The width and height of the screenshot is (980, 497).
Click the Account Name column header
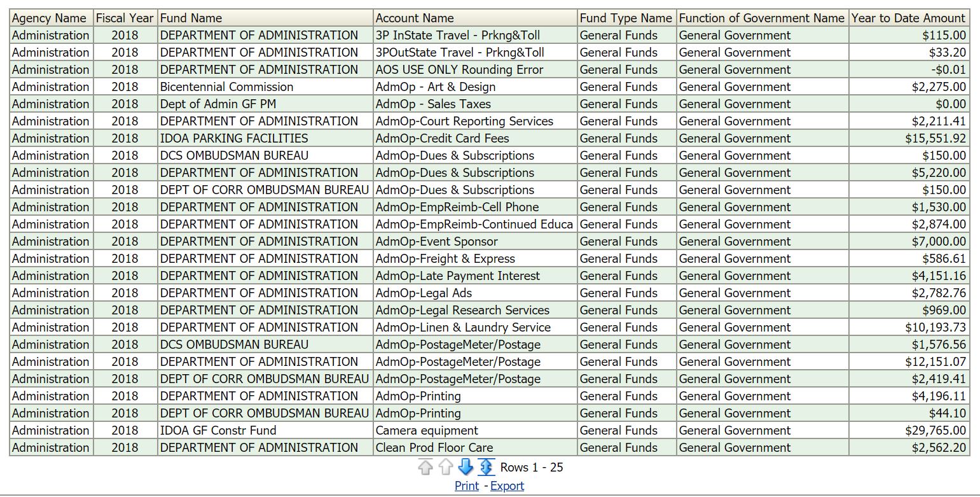[476, 18]
